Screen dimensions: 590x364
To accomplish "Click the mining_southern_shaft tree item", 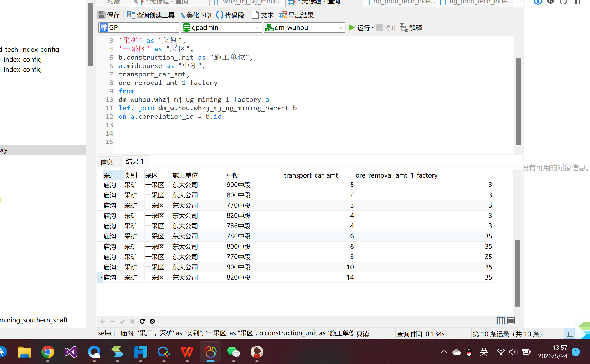I will (x=34, y=320).
